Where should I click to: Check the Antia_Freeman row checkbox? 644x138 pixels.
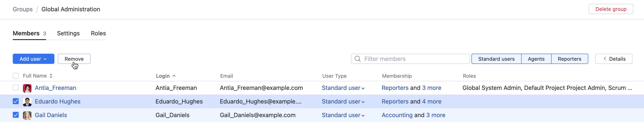click(x=16, y=88)
